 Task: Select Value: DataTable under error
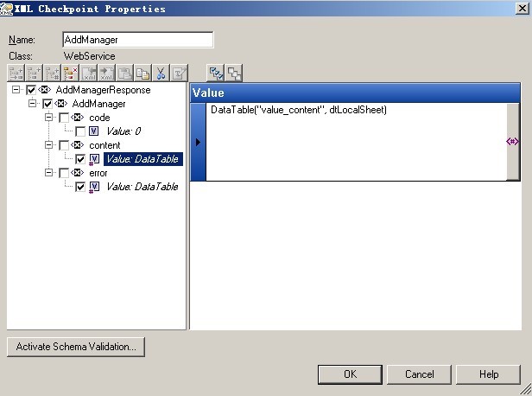[x=142, y=187]
